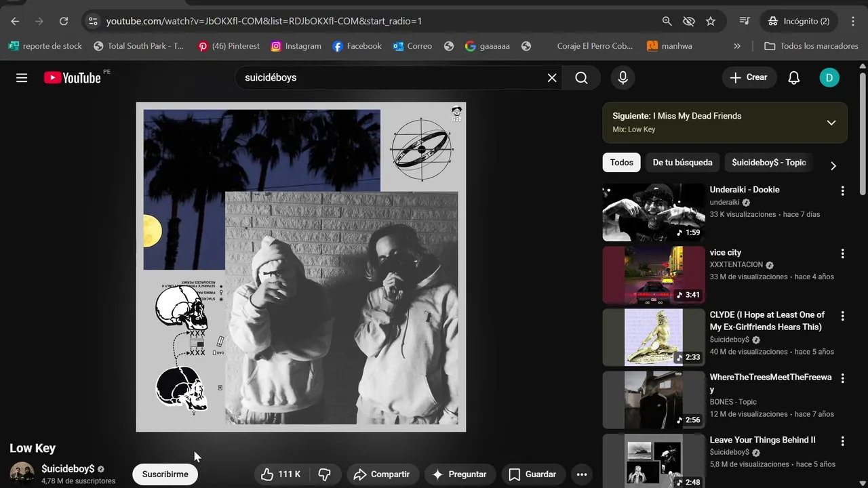Screen dimensions: 868x488
Task: Open the WhereTheTreesMeetTheFreeway thumbnail
Action: click(654, 400)
